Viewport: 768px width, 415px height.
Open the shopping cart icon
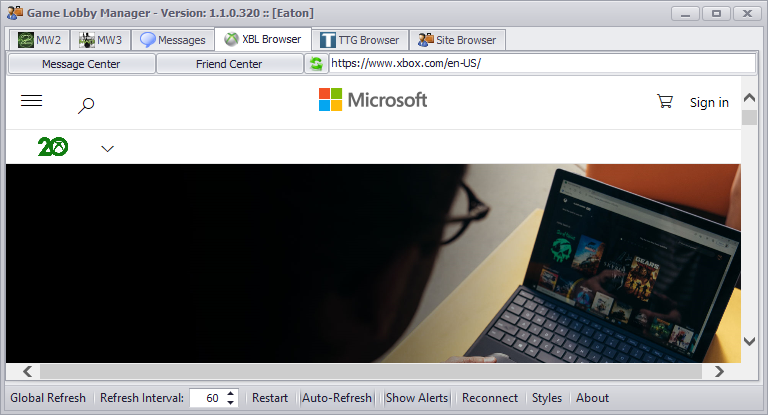[x=665, y=101]
